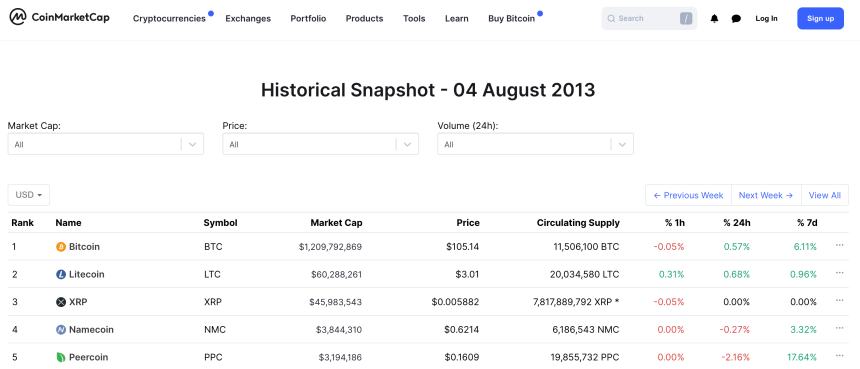Click Namecoin price $0.6214
The height and width of the screenshot is (369, 860).
[461, 330]
